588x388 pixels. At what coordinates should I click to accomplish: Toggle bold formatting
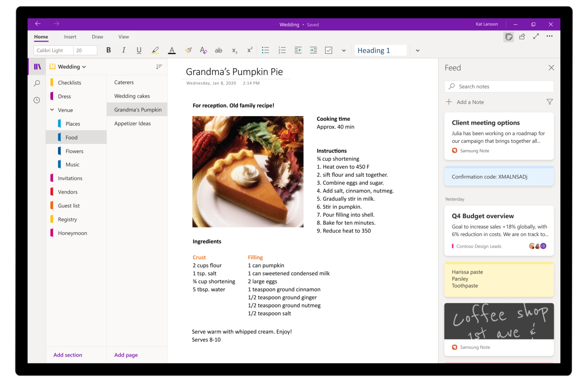click(108, 50)
